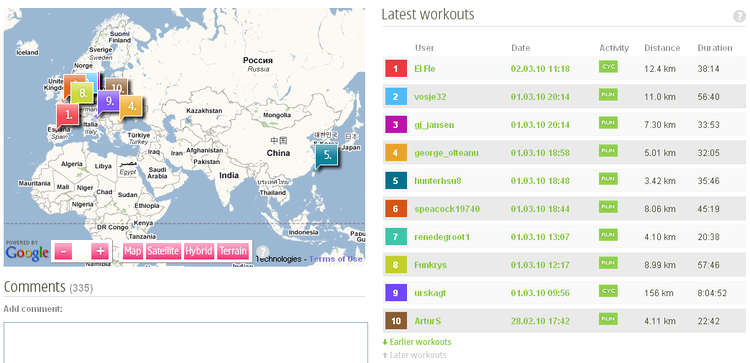The image size is (750, 363).
Task: Switch map to Terrain view
Action: (x=233, y=251)
